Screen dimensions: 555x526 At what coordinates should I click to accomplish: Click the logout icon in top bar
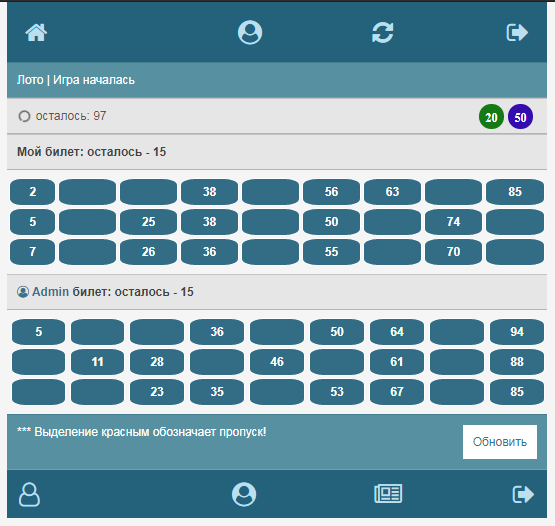tap(517, 33)
